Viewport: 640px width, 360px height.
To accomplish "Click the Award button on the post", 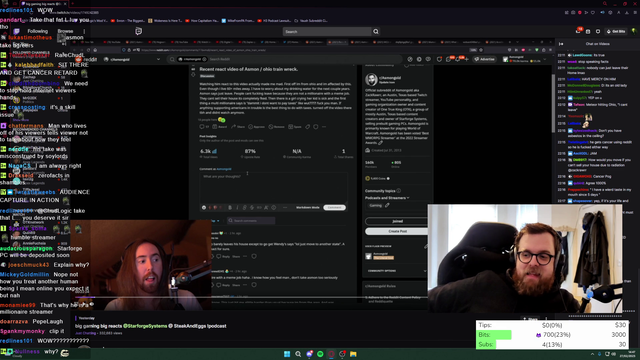I will point(220,127).
